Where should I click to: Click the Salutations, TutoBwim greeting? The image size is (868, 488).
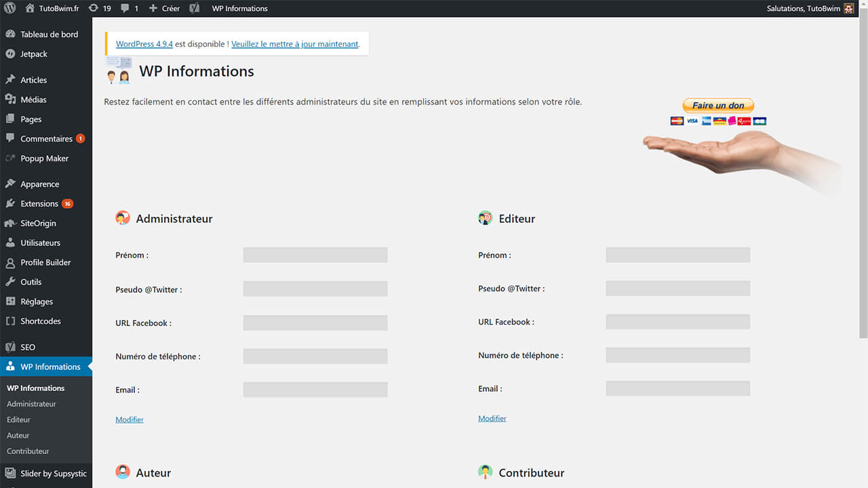pos(804,8)
